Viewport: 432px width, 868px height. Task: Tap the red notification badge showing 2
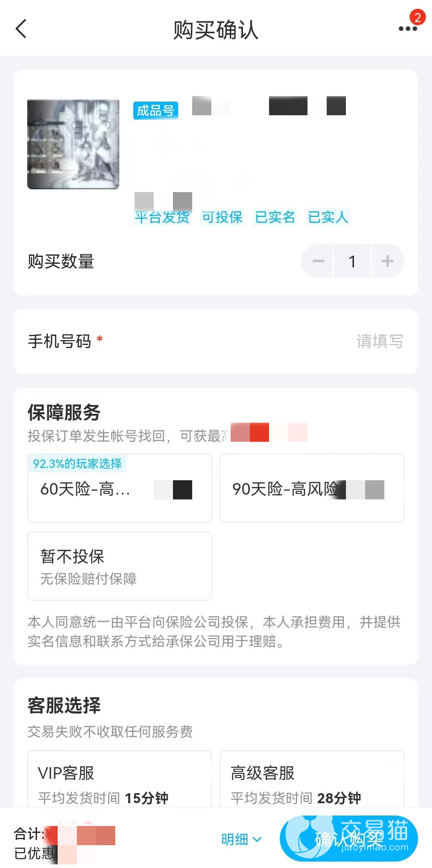(x=417, y=17)
